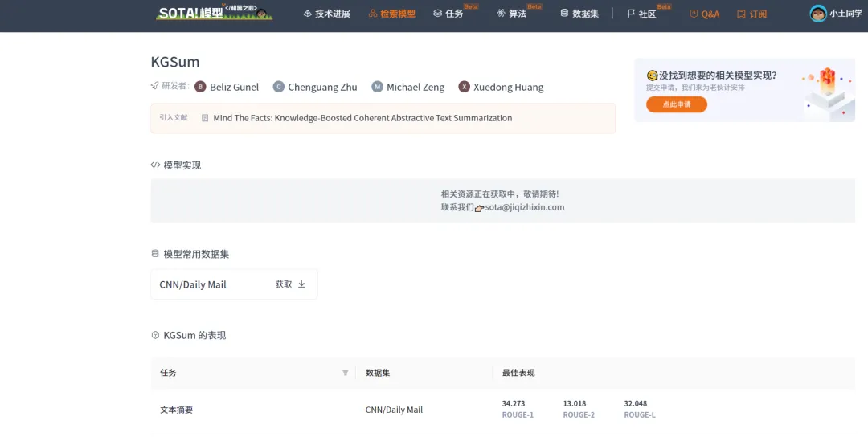Open the 数据集 navigation item
Image resolution: width=868 pixels, height=441 pixels.
(x=579, y=14)
